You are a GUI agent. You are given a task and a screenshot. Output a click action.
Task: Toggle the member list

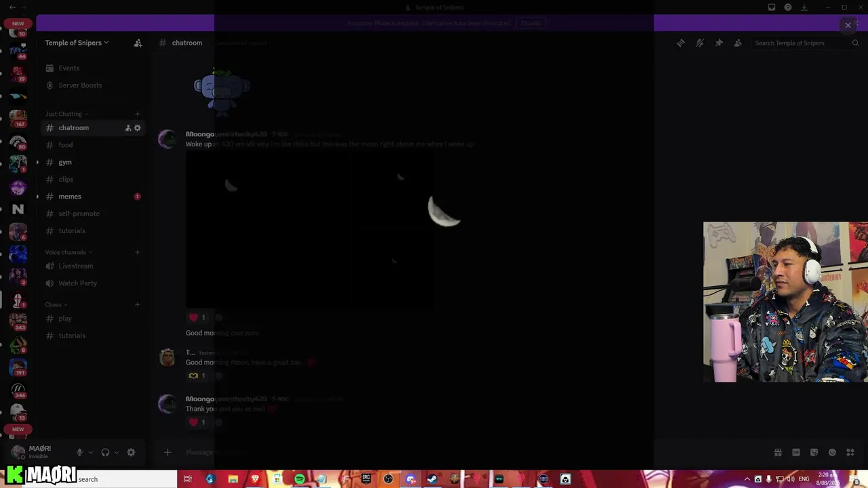pos(738,43)
